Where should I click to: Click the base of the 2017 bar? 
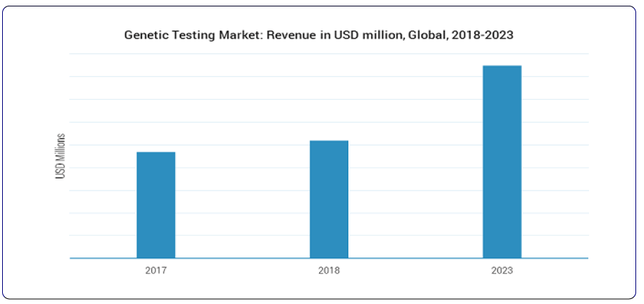point(156,255)
